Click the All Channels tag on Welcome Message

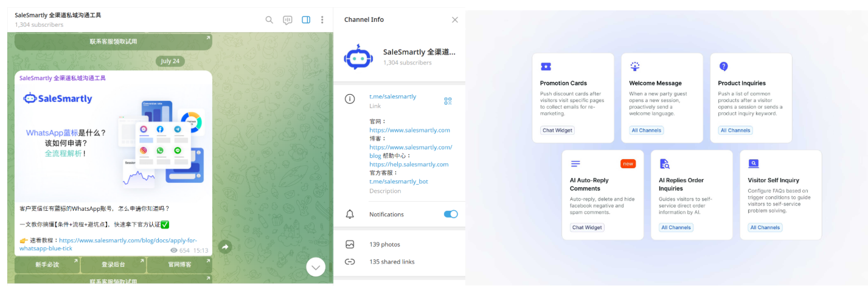pyautogui.click(x=646, y=130)
